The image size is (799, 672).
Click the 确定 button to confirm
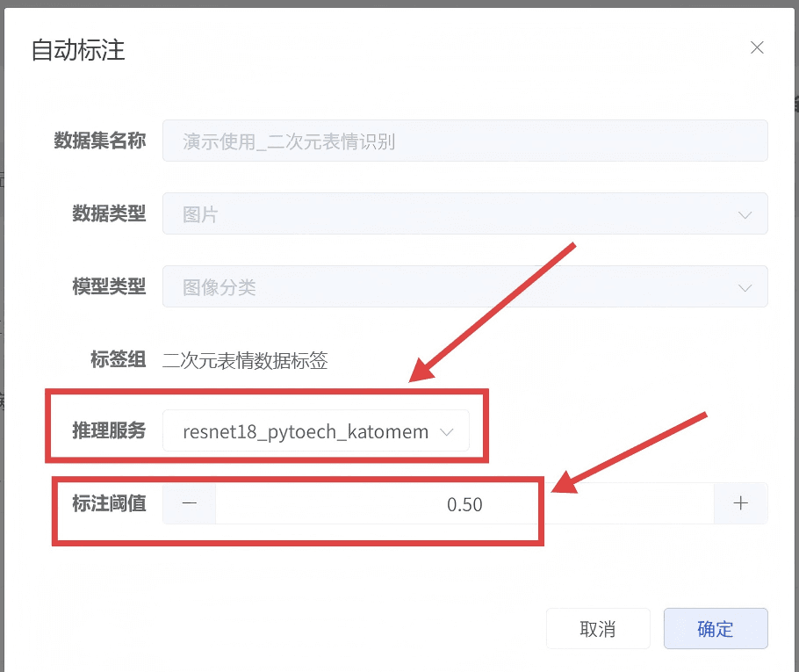click(x=716, y=629)
